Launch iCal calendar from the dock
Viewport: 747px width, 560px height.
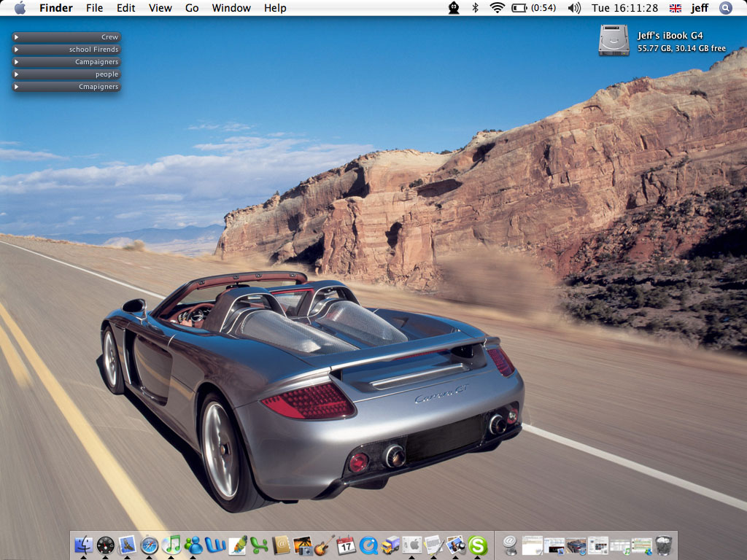click(347, 545)
